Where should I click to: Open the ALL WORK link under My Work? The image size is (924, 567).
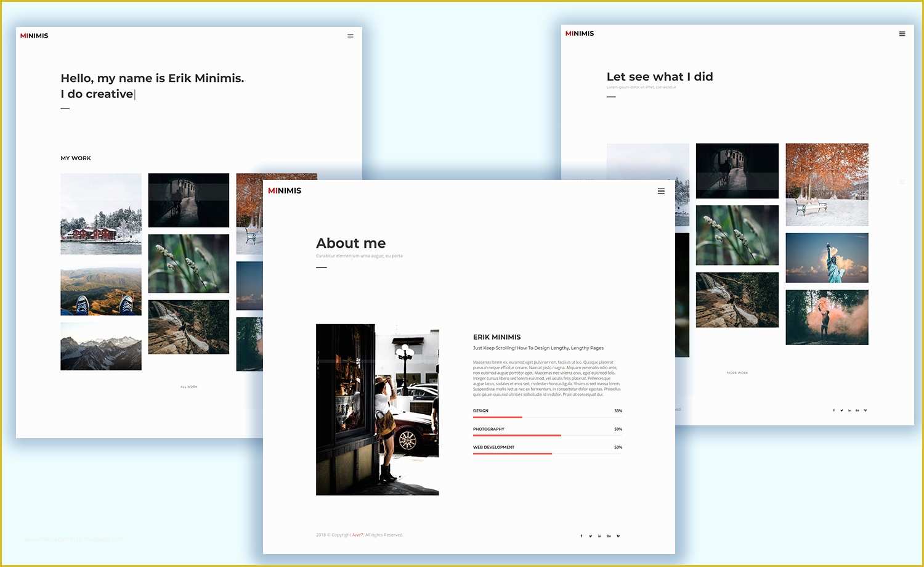[188, 386]
